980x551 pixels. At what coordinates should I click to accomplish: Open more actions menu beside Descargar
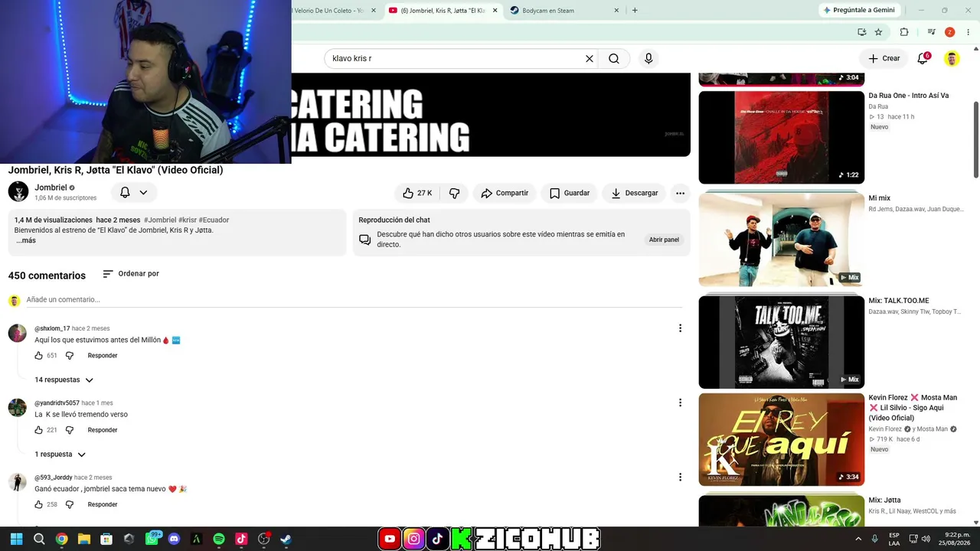pyautogui.click(x=680, y=193)
